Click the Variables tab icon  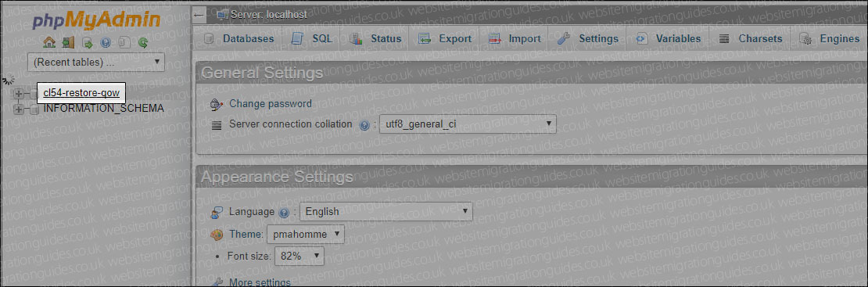[641, 39]
